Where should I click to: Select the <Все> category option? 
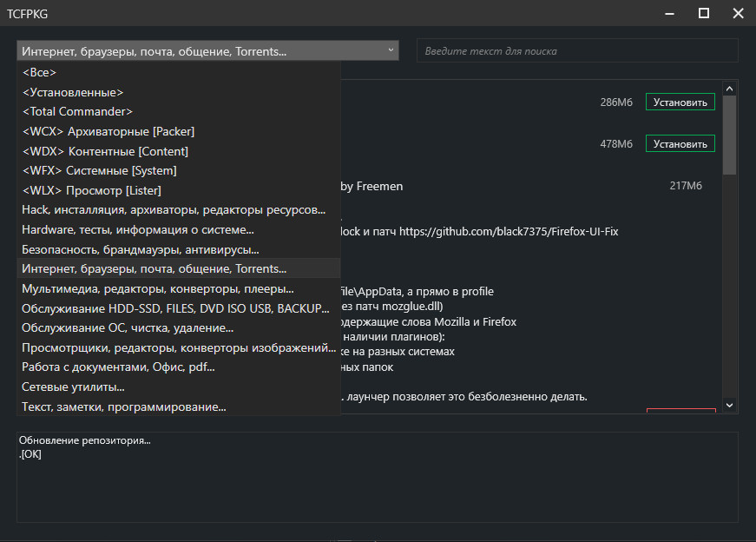pos(40,73)
